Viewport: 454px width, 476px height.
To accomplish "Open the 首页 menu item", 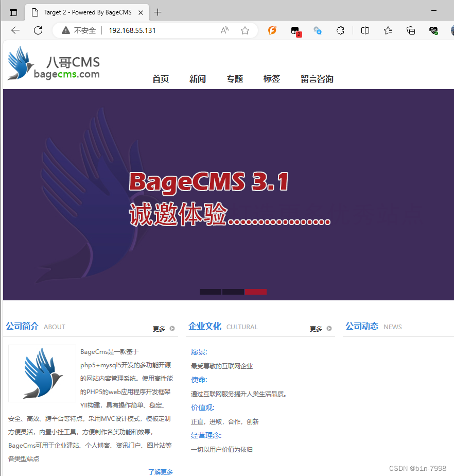I will point(161,79).
